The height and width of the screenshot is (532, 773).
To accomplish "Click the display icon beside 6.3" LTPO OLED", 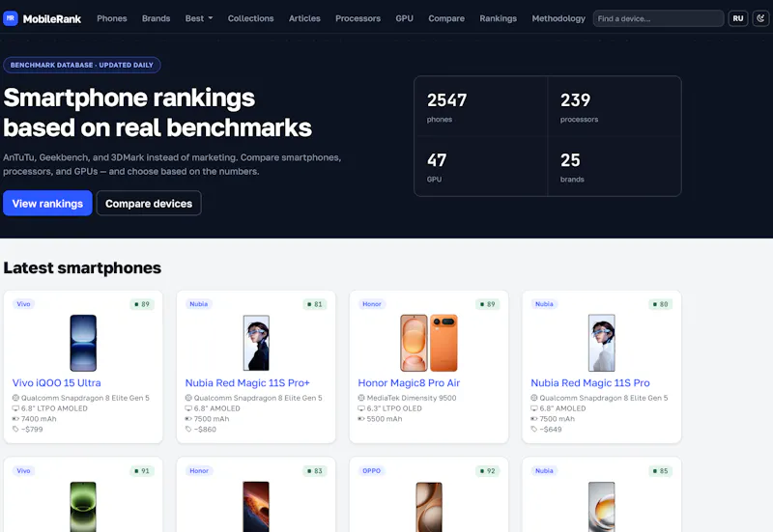I will pos(361,408).
